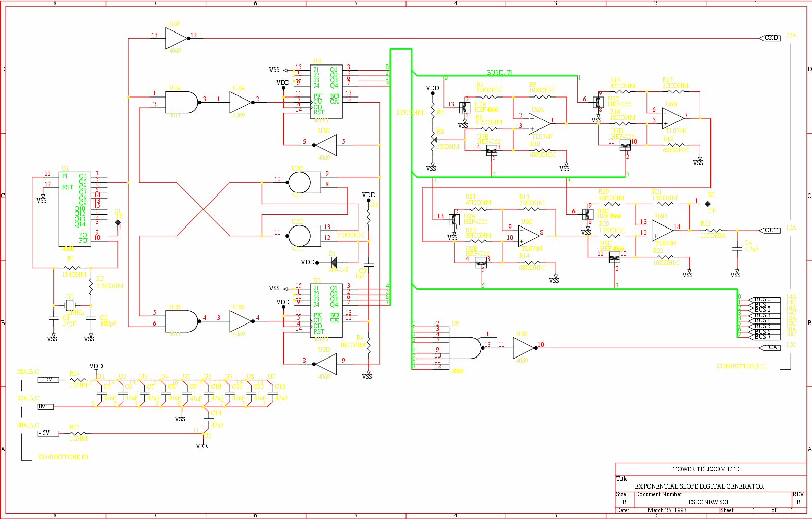Click the U6C op-amp triangle
This screenshot has width=812, height=519.
[529, 236]
